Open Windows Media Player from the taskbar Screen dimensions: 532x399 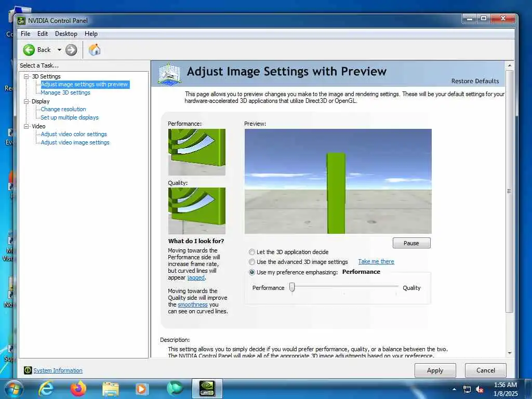pyautogui.click(x=141, y=389)
